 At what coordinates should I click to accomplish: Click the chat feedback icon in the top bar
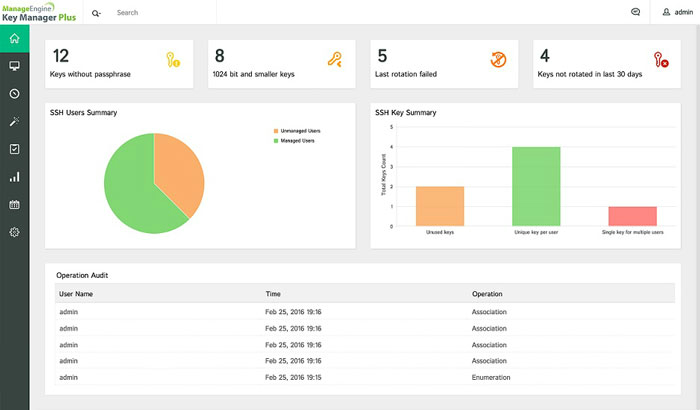pyautogui.click(x=635, y=13)
